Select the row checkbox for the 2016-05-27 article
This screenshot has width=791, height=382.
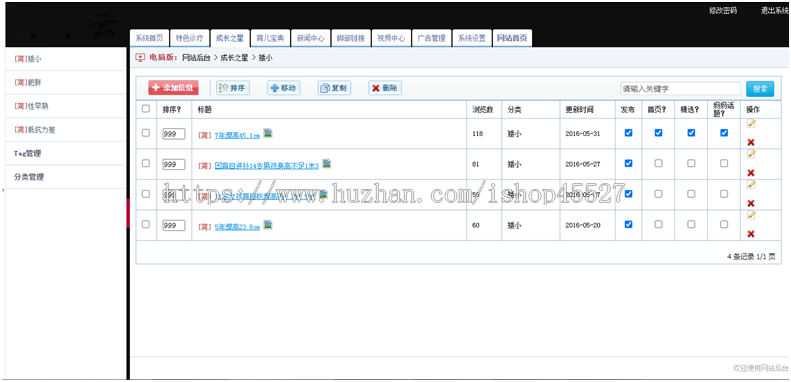click(x=146, y=163)
